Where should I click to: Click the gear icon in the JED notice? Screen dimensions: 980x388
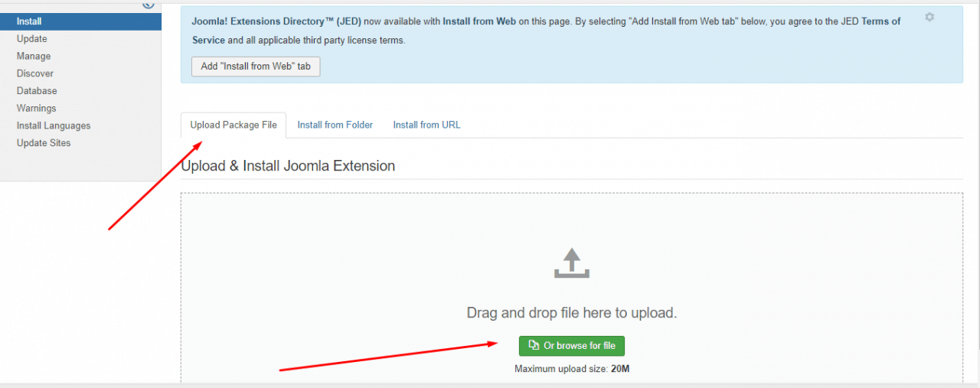pyautogui.click(x=929, y=17)
